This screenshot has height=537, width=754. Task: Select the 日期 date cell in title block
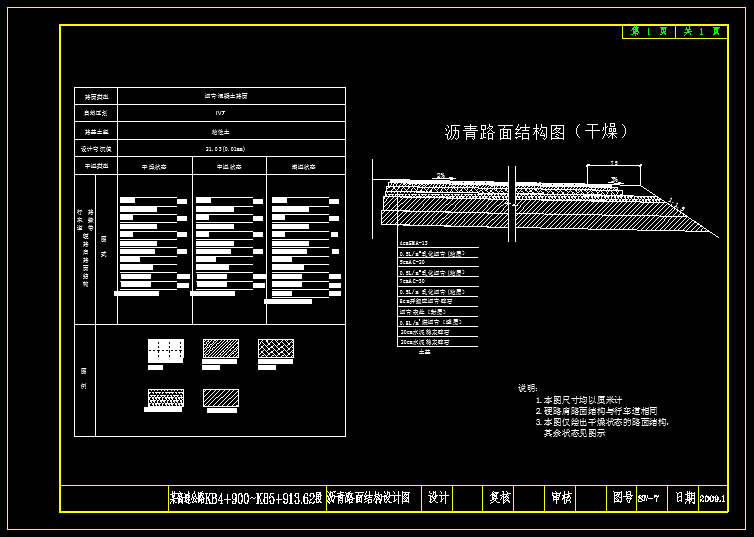click(684, 497)
